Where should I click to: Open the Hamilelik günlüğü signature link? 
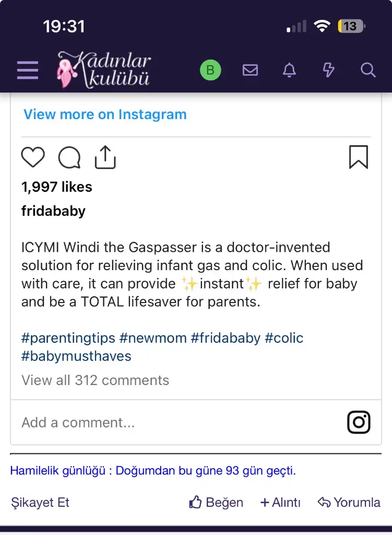[152, 471]
